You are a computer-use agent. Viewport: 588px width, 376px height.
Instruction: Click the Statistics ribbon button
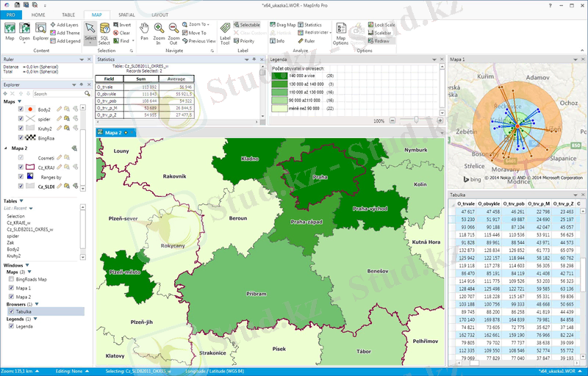coord(309,25)
